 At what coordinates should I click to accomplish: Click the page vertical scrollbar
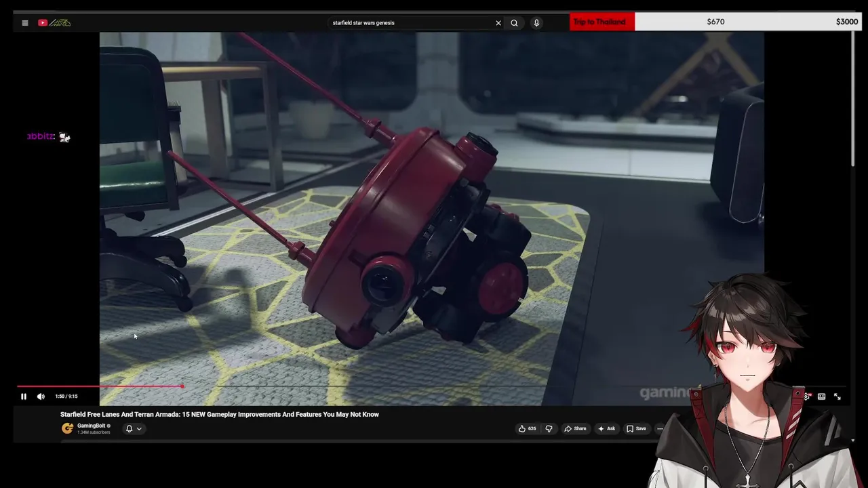(x=853, y=98)
